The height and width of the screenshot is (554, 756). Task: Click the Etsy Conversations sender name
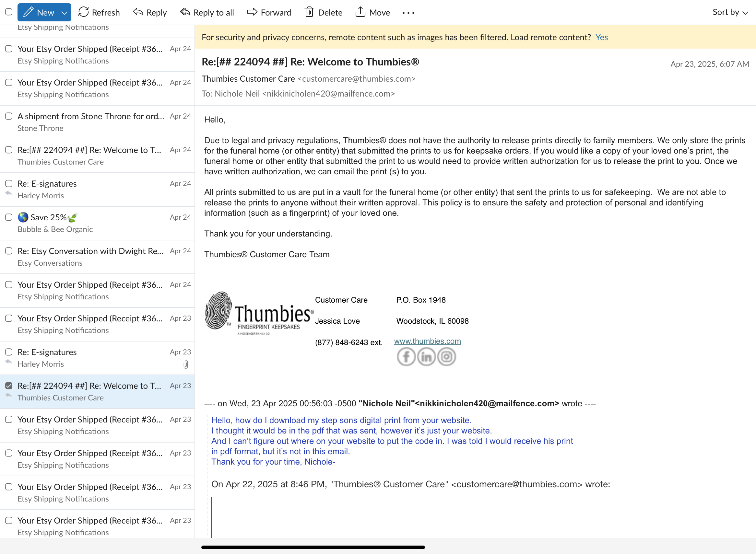(50, 263)
